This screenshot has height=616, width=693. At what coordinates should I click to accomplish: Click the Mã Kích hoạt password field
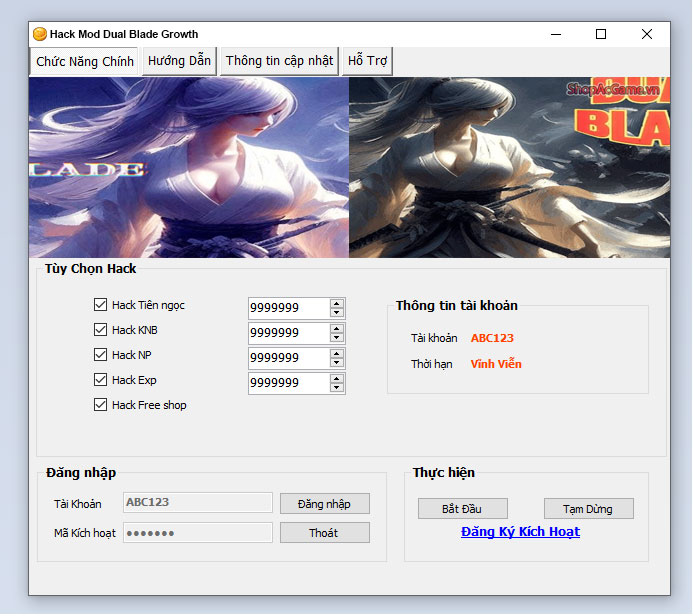(198, 533)
